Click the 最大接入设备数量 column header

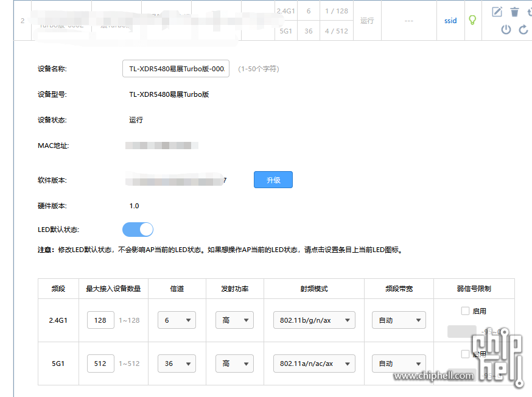tap(113, 289)
